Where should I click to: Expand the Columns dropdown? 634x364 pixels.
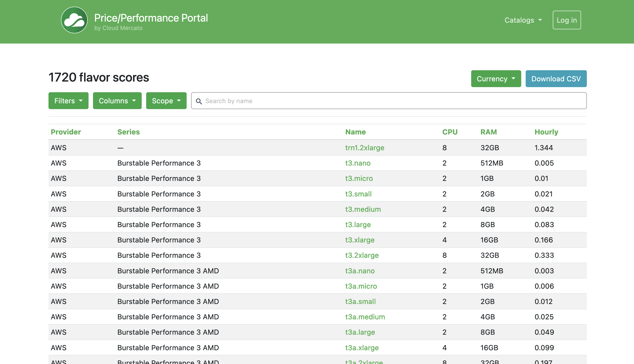tap(117, 101)
